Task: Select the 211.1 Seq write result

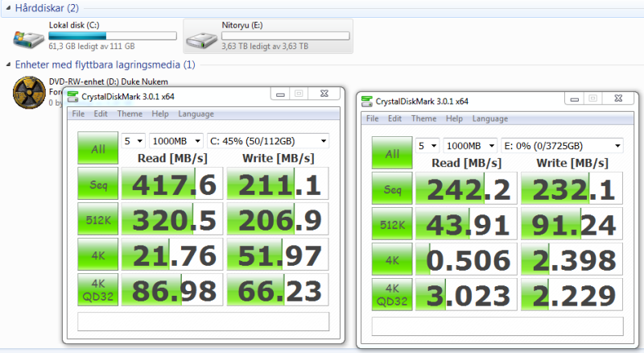Action: coord(278,184)
